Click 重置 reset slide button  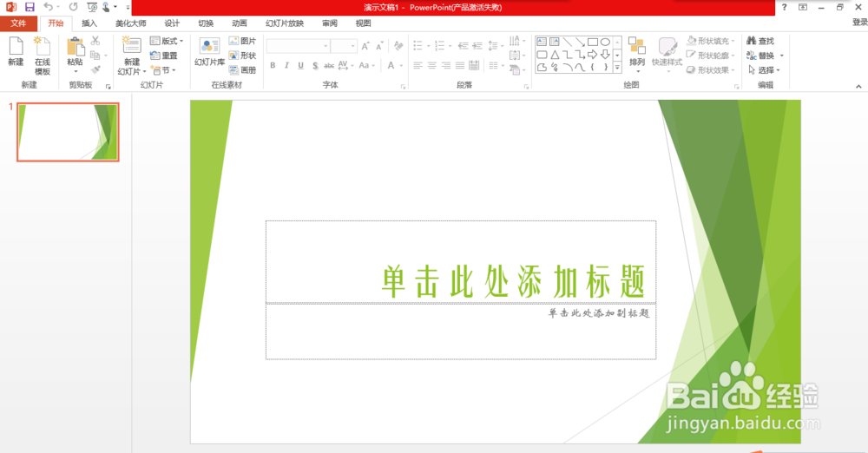164,56
